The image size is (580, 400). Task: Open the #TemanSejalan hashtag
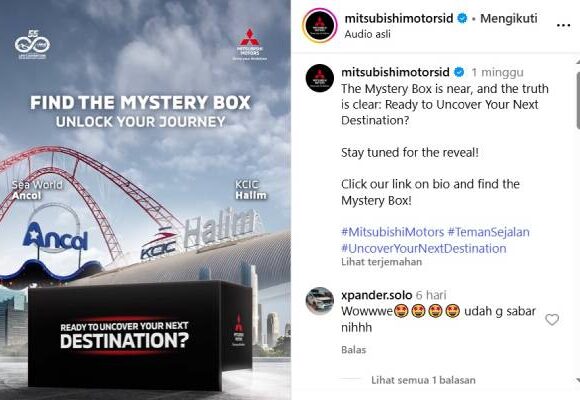click(x=488, y=232)
